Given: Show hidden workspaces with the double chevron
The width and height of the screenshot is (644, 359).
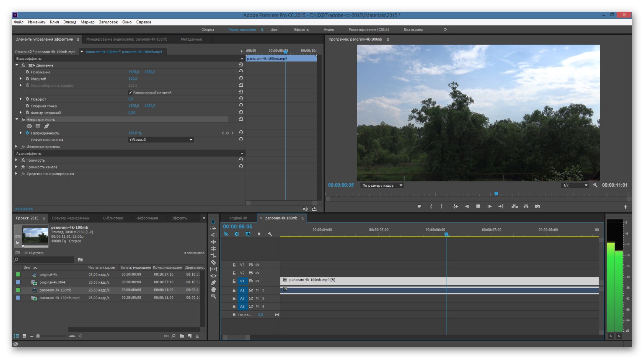Looking at the screenshot, I should click(x=445, y=30).
